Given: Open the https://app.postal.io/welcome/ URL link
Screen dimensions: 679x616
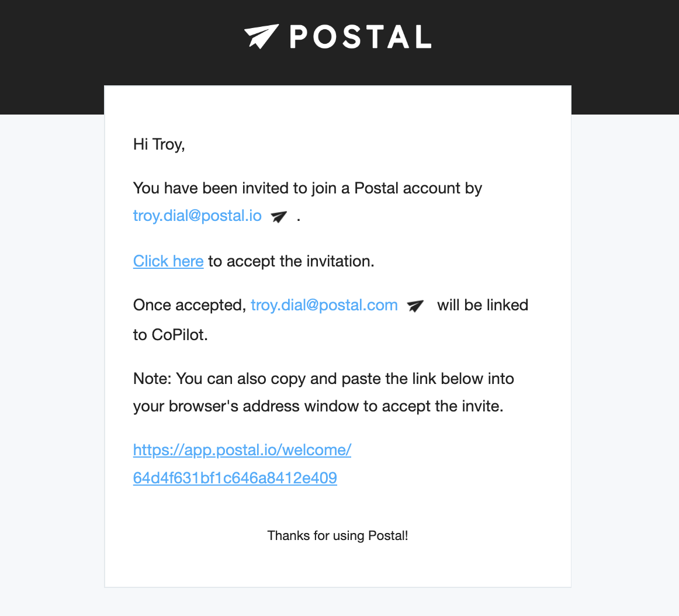Looking at the screenshot, I should pos(242,450).
